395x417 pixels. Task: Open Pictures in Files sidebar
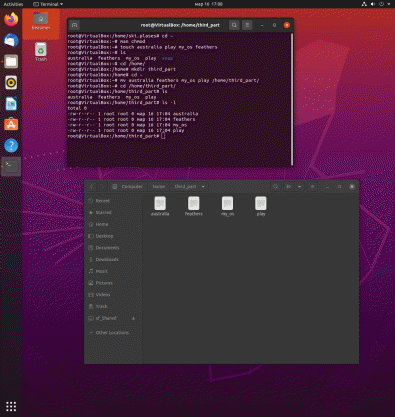113,283
